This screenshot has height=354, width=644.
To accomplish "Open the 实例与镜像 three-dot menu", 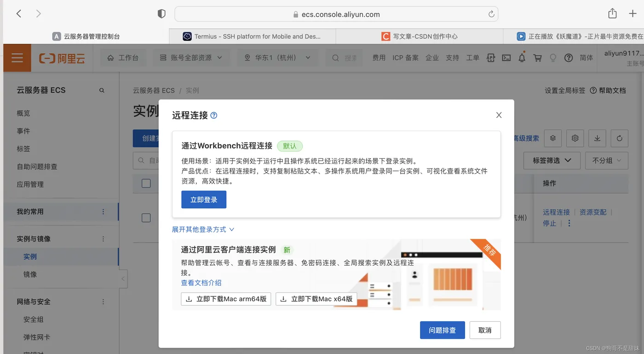I will point(103,239).
